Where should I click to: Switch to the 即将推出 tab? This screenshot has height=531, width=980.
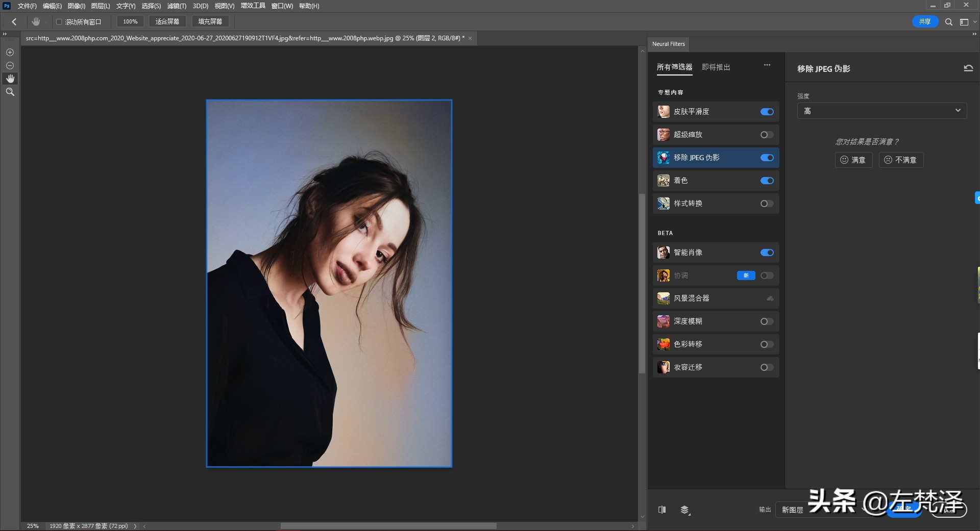716,67
